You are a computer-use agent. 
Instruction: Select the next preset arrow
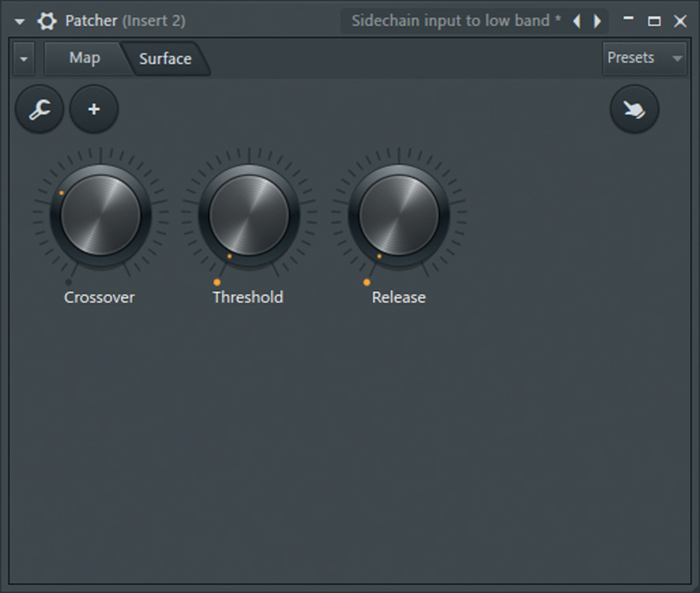click(x=597, y=22)
